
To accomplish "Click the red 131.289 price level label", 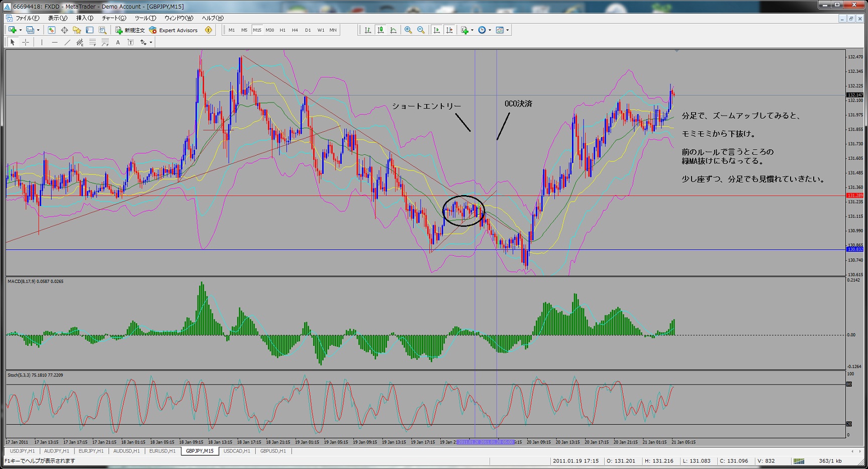I will [x=854, y=196].
